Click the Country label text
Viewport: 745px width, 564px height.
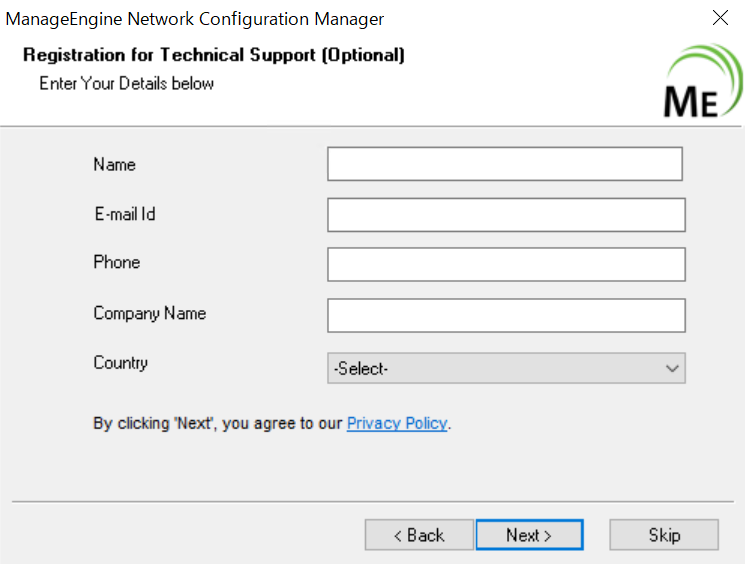pos(120,363)
